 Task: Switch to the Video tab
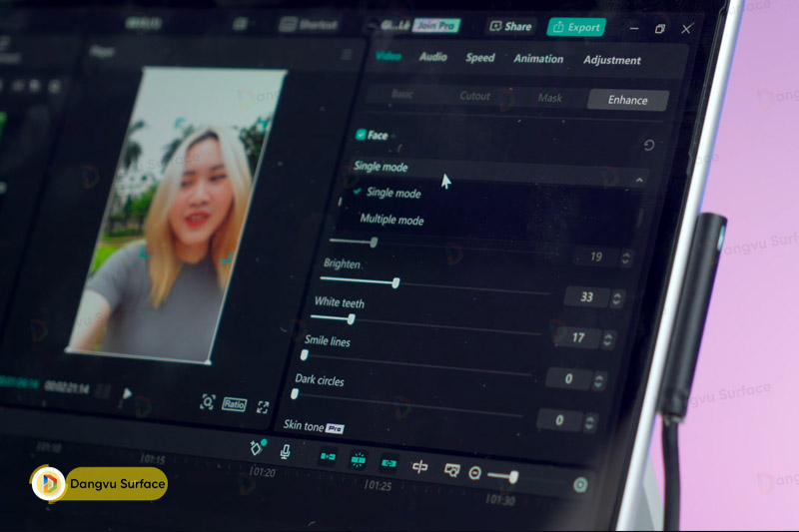[x=389, y=56]
